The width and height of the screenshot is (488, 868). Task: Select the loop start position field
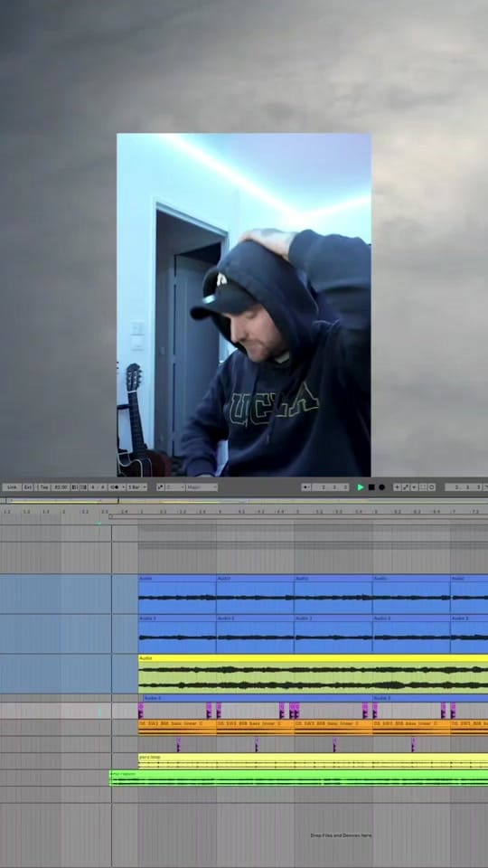(x=464, y=487)
